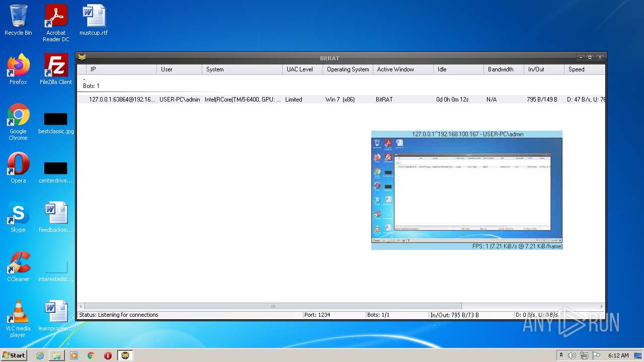Sort by the Idle column header
This screenshot has width=644, height=362.
[458, 69]
